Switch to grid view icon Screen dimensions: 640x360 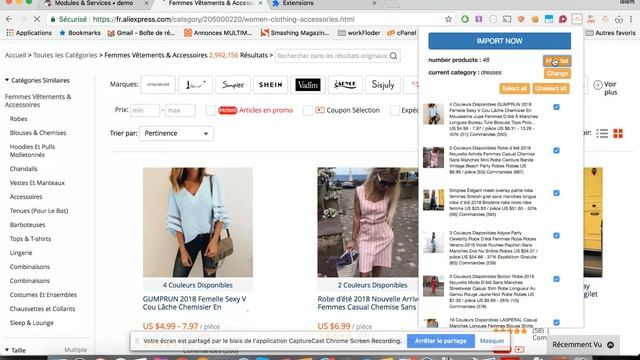pos(618,133)
